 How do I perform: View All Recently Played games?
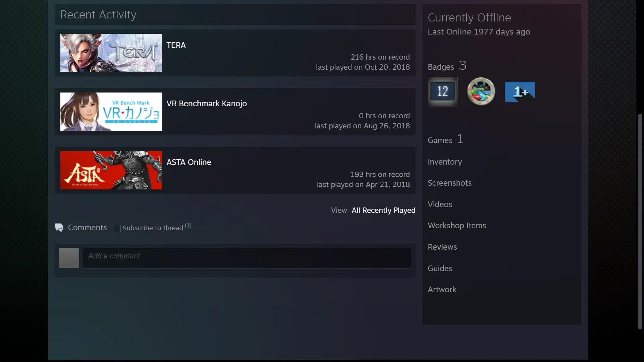click(383, 210)
